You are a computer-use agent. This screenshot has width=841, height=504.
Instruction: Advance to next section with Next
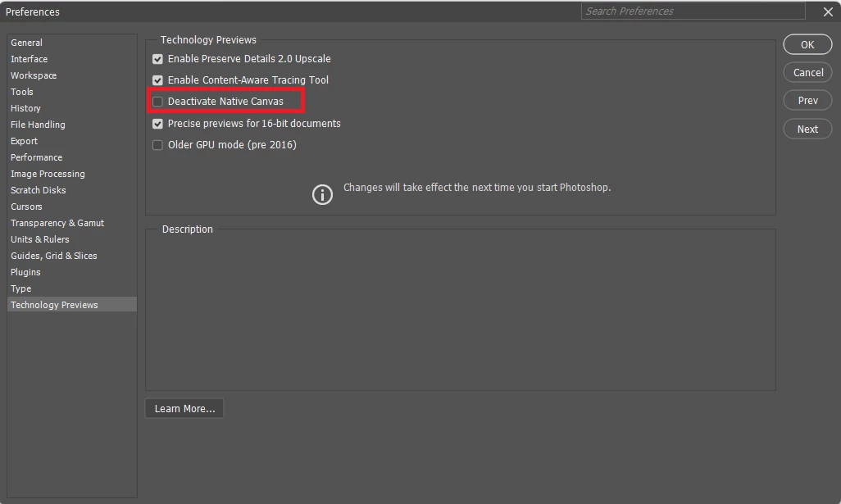pyautogui.click(x=807, y=129)
